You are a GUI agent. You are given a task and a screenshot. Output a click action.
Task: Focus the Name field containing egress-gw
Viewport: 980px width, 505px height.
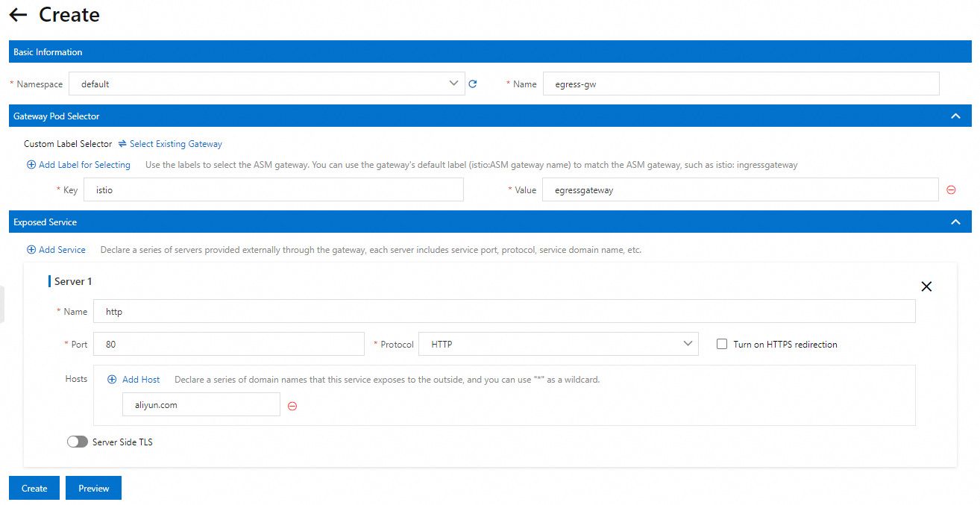(741, 84)
